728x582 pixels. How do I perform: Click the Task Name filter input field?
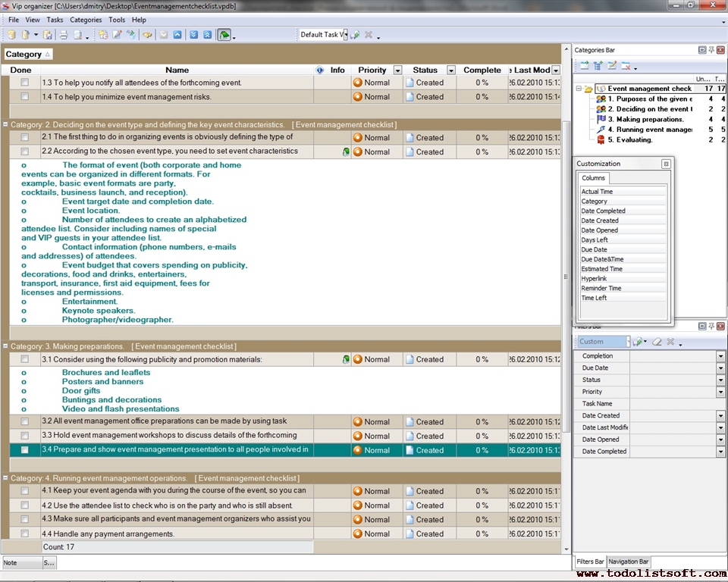pos(677,404)
